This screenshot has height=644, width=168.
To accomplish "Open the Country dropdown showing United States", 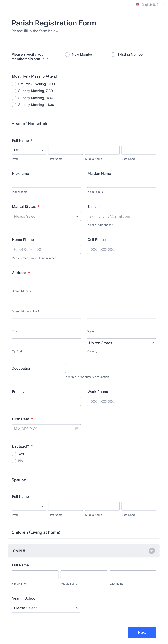I will click(x=122, y=343).
